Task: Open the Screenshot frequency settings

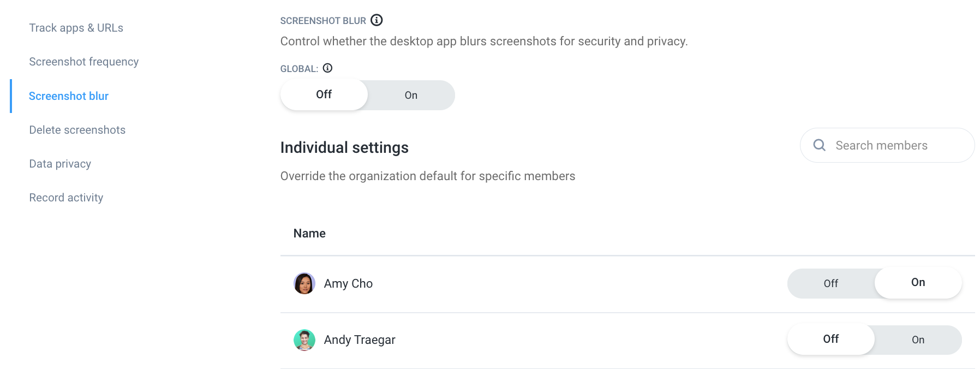Action: [83, 61]
